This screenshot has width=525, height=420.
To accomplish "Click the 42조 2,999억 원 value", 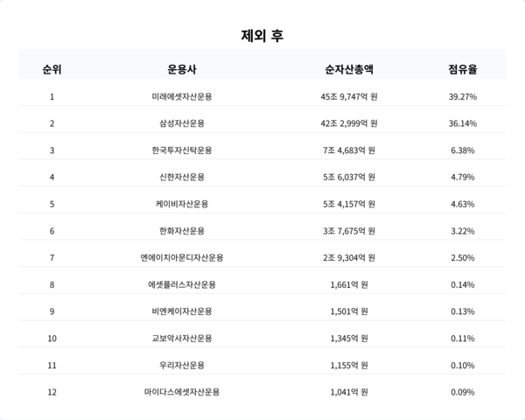I will [x=349, y=123].
